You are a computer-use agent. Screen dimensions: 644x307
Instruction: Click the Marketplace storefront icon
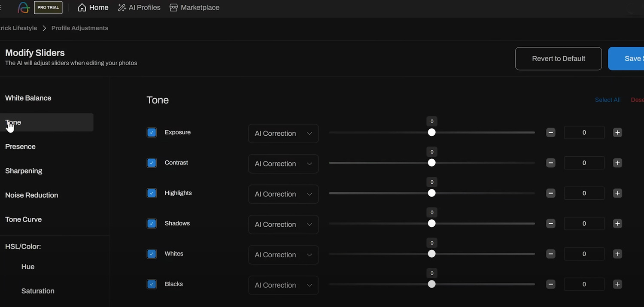click(173, 8)
